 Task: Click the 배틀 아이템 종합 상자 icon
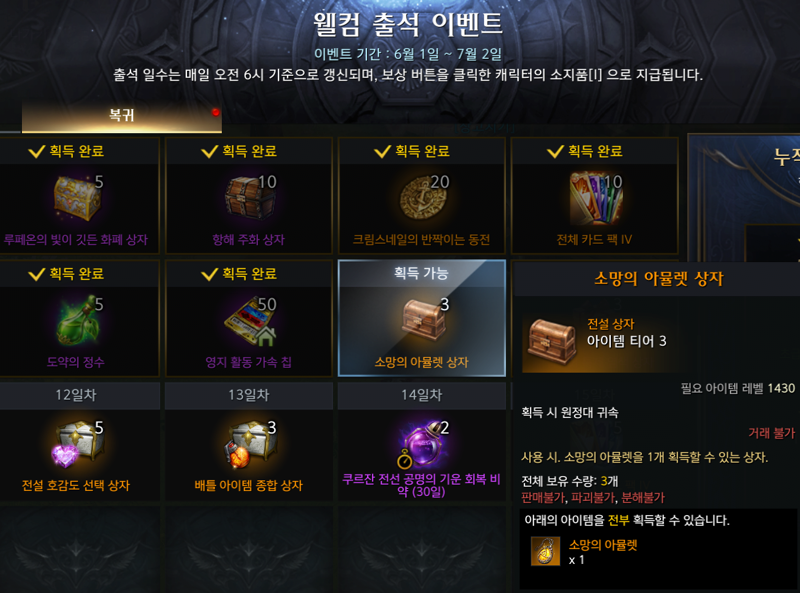(x=250, y=444)
